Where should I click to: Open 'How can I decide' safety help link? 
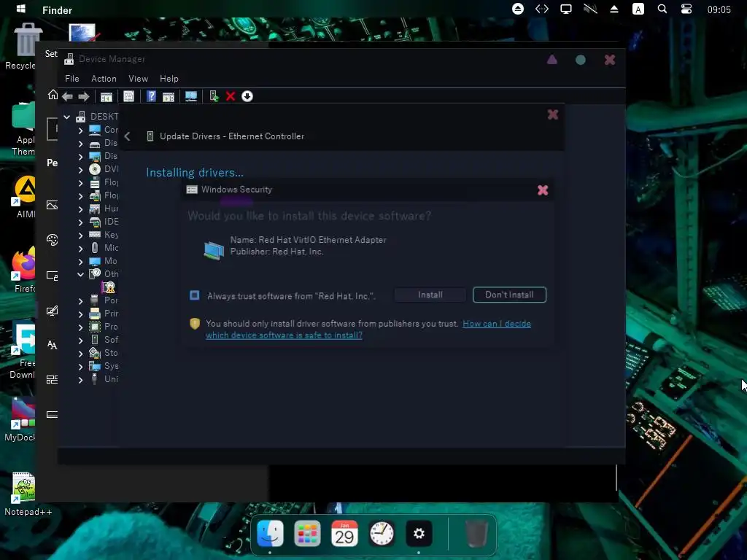368,330
